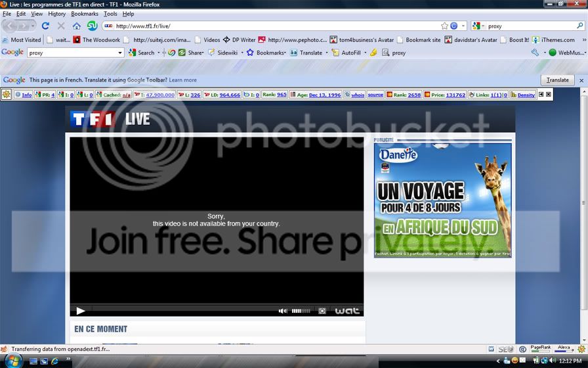Open the Google Toolbar wrench settings icon

535,53
